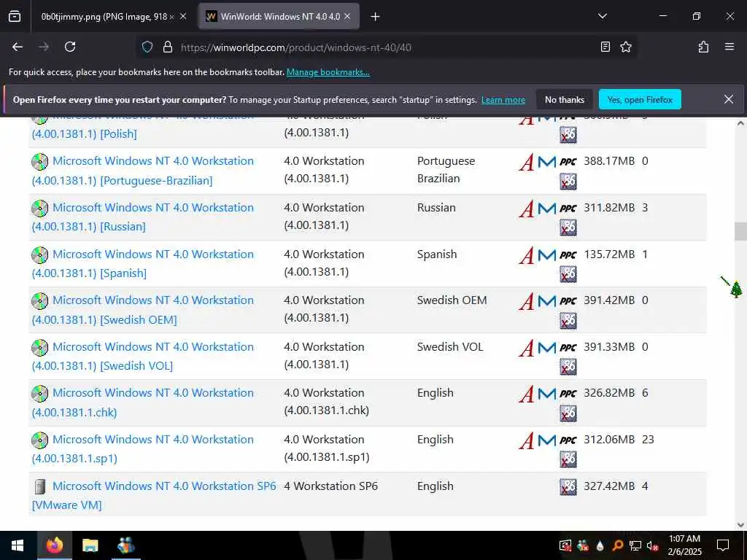The image size is (747, 560).
Task: Click Yes, open Firefox button
Action: click(x=640, y=99)
